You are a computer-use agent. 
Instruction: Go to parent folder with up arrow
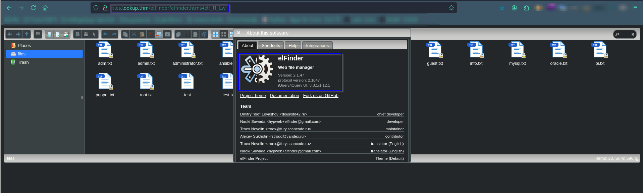click(x=26, y=34)
